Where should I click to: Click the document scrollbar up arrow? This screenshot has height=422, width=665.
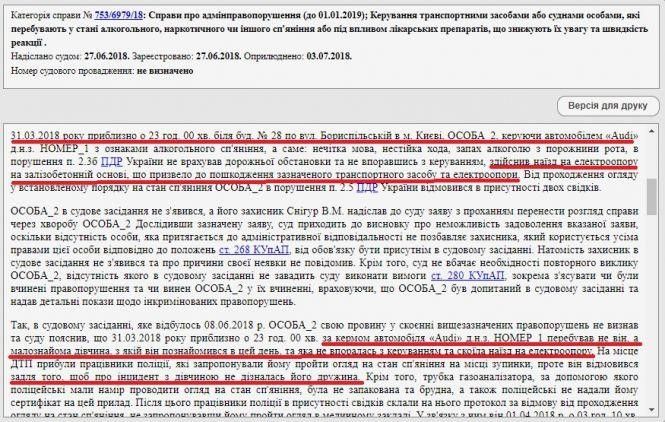[x=652, y=132]
